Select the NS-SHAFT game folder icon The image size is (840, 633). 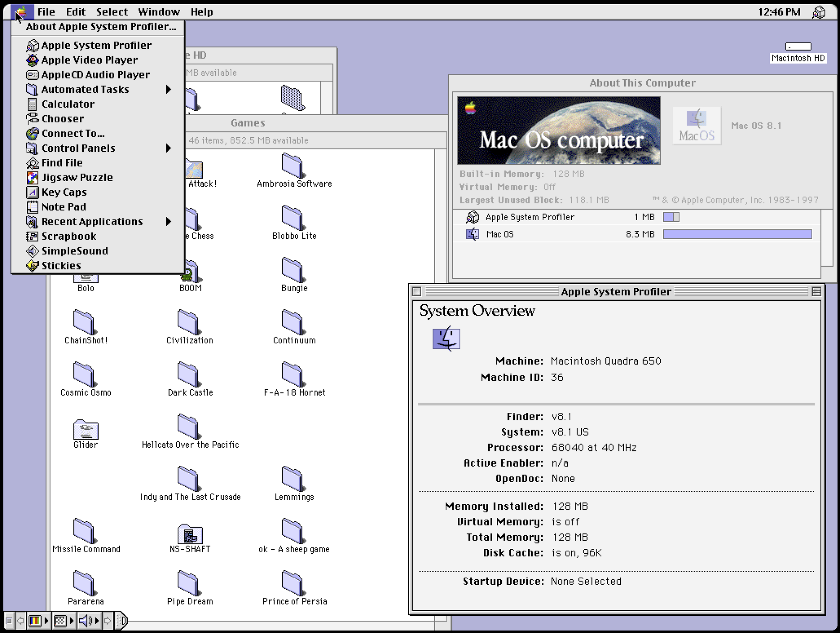click(x=190, y=534)
